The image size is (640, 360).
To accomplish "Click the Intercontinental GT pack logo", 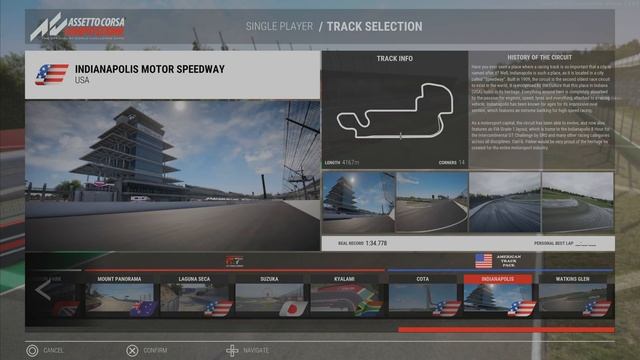I will 234,261.
